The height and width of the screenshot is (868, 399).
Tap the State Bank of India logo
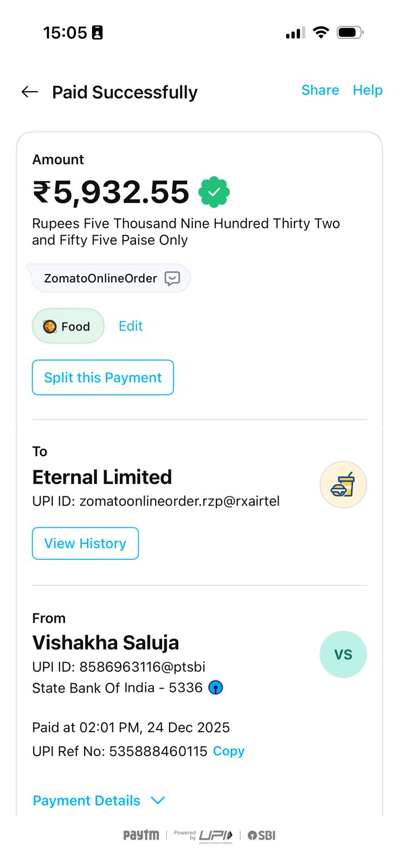click(x=216, y=688)
